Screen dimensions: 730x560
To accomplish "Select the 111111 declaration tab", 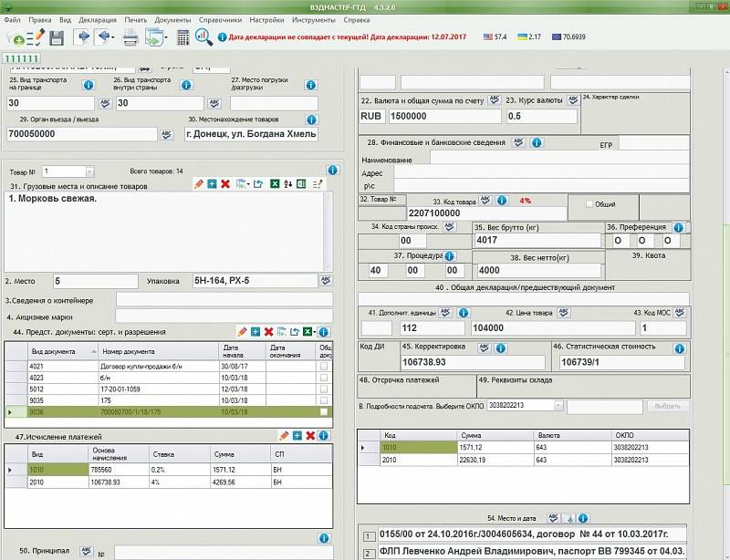I will [23, 57].
